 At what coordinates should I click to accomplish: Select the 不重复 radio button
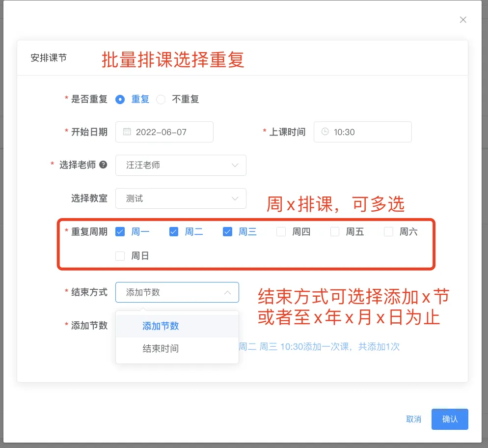tap(161, 99)
